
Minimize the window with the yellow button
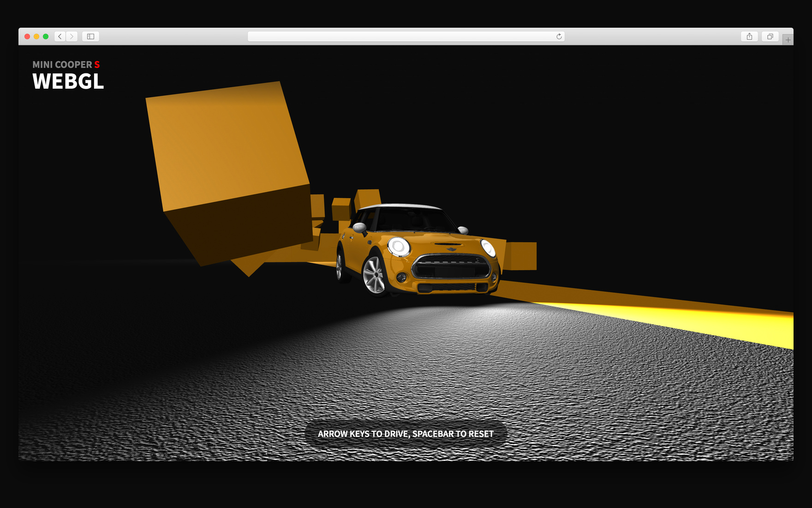coord(36,36)
